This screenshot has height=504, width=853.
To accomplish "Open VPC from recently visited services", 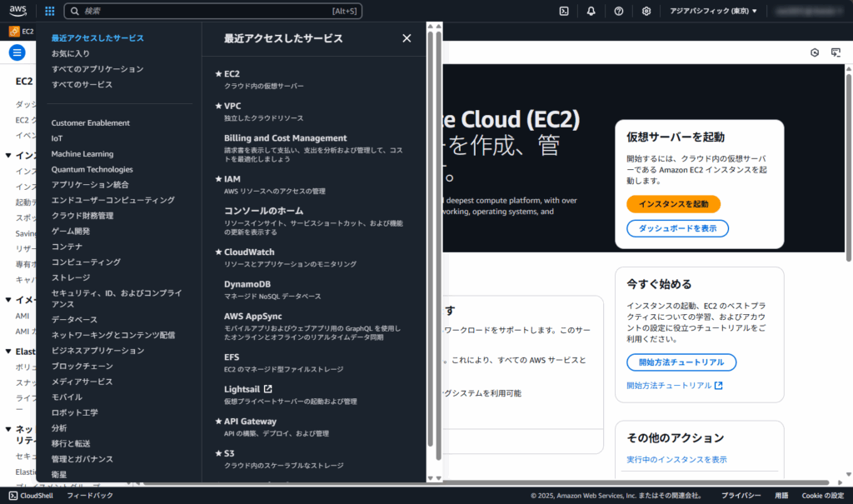I will coord(232,106).
